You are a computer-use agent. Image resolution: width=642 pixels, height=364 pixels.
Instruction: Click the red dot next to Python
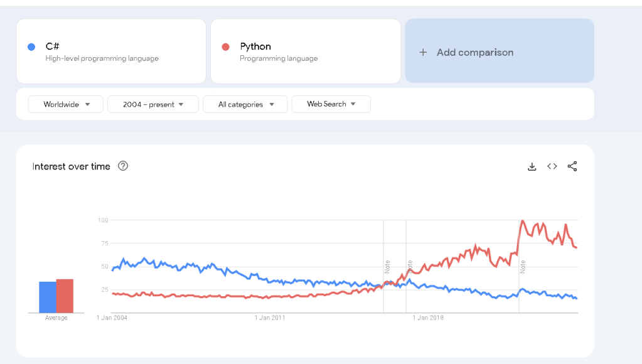click(225, 47)
